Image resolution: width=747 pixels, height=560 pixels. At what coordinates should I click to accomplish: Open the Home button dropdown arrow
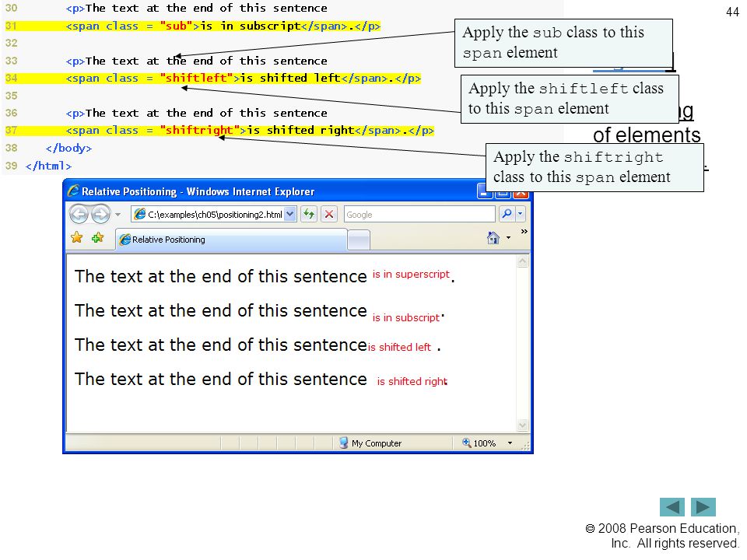coord(508,238)
